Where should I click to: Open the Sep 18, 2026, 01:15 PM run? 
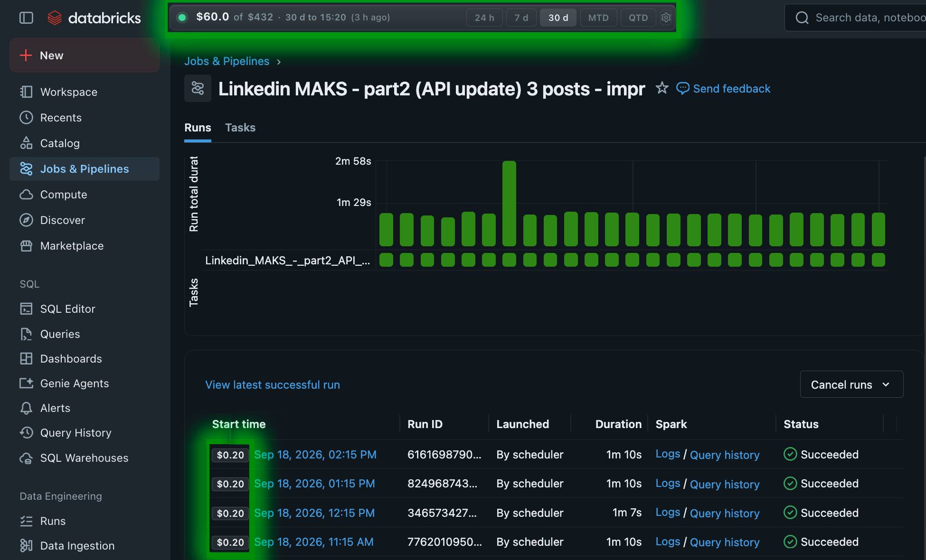tap(314, 484)
